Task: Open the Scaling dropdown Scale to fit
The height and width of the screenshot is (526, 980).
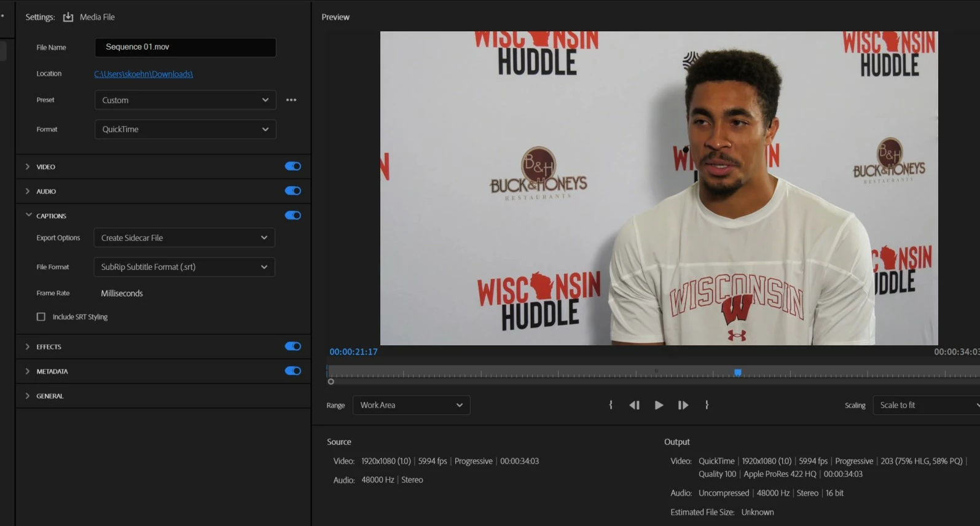Action: click(x=927, y=405)
